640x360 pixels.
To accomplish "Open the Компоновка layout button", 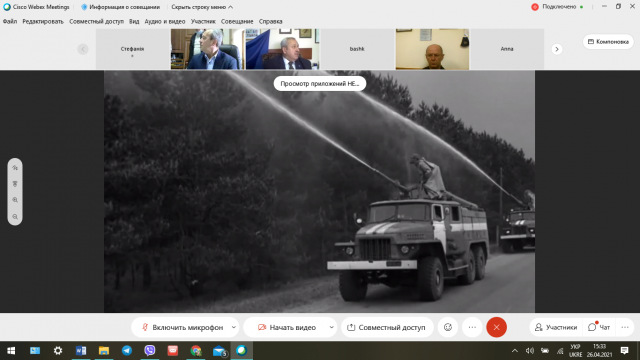I will pos(608,42).
